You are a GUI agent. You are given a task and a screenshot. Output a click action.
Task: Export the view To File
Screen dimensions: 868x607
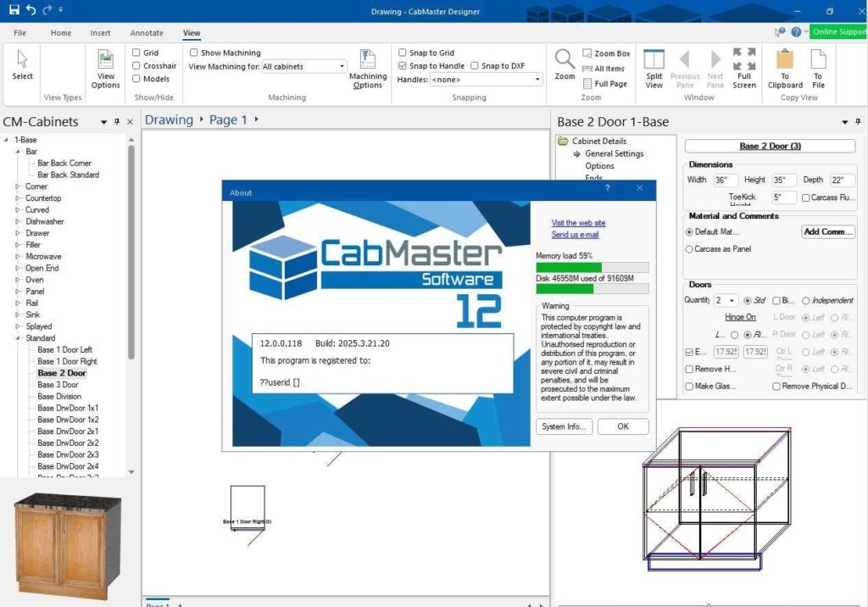coord(818,68)
